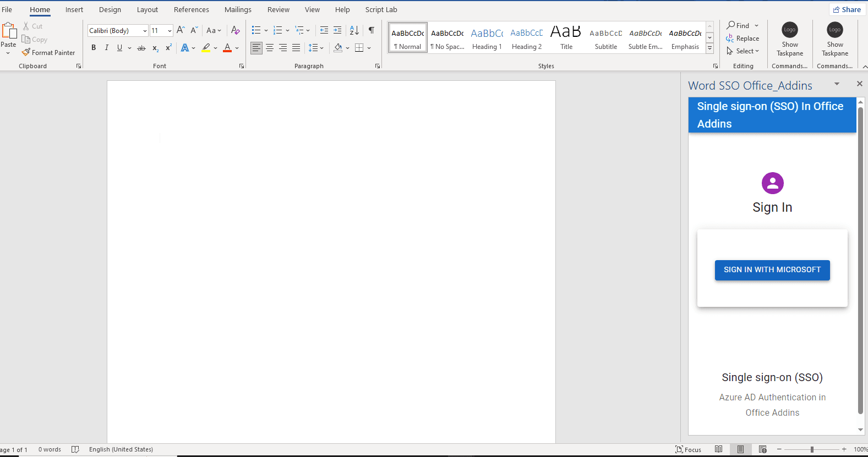868x457 pixels.
Task: Click Sign In With Microsoft button
Action: point(772,269)
